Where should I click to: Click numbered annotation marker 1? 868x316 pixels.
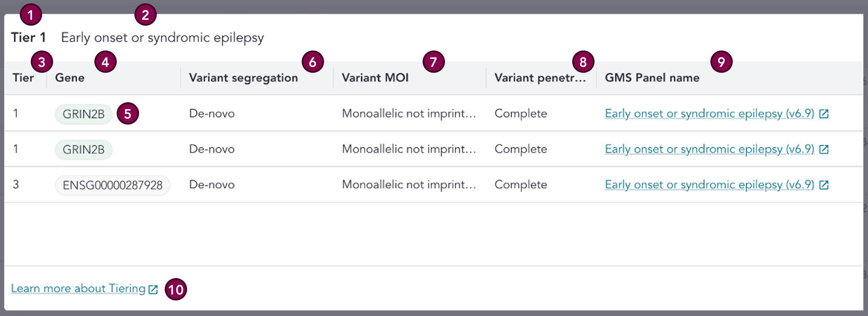click(30, 16)
